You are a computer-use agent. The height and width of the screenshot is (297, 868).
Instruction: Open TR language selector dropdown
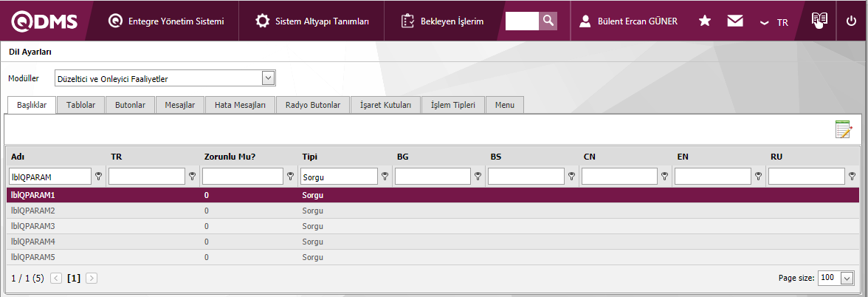click(x=774, y=22)
